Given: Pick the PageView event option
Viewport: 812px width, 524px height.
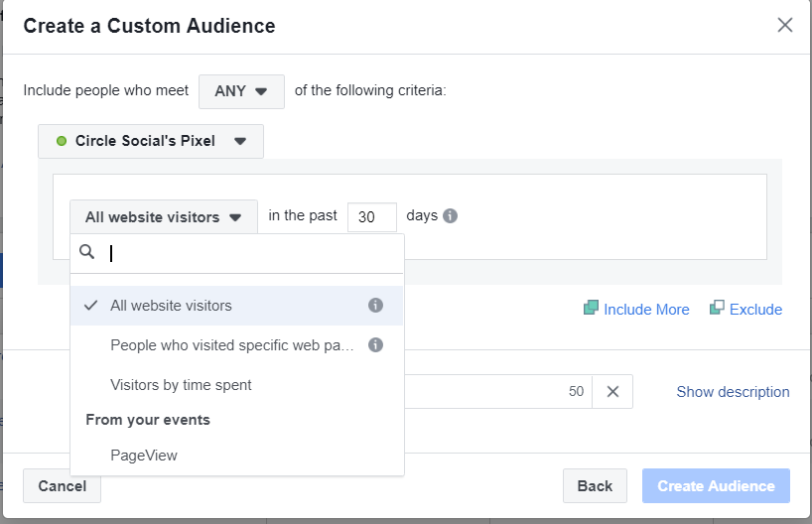Looking at the screenshot, I should tap(144, 456).
